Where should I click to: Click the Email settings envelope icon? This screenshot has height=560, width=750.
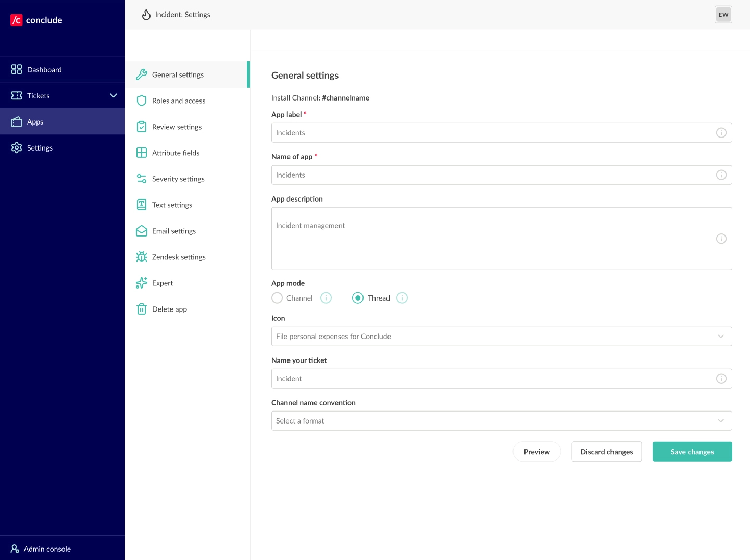[141, 231]
